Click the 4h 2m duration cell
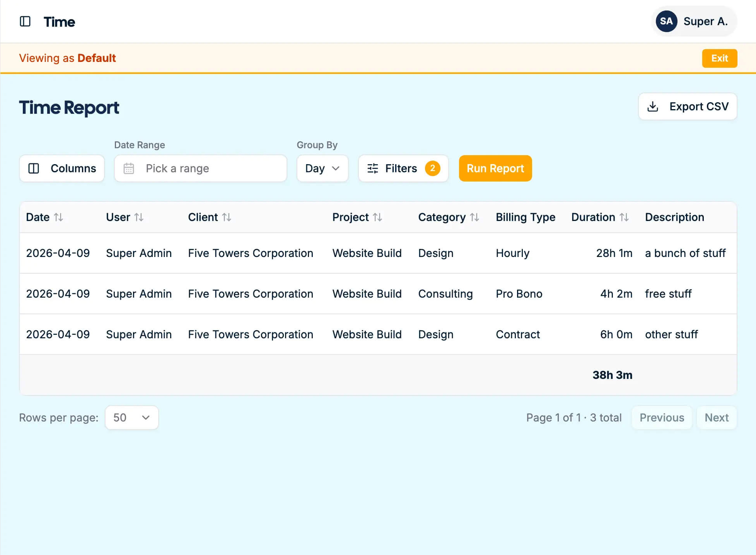Viewport: 756px width, 555px height. pos(616,294)
